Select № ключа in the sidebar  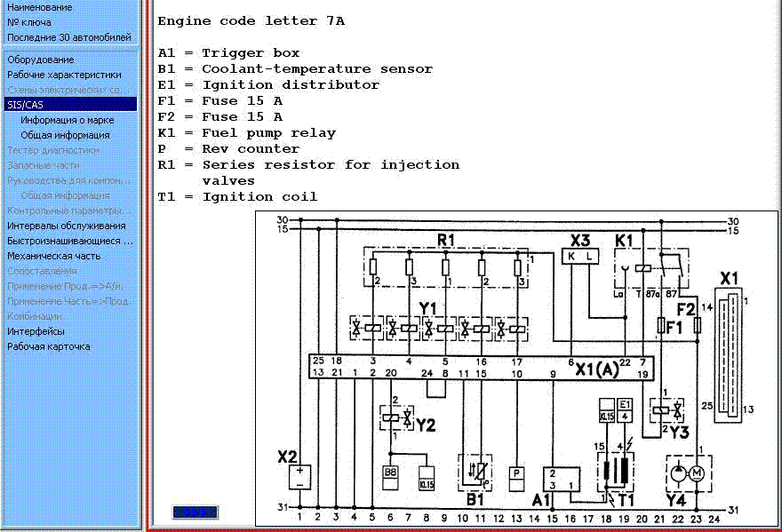29,22
